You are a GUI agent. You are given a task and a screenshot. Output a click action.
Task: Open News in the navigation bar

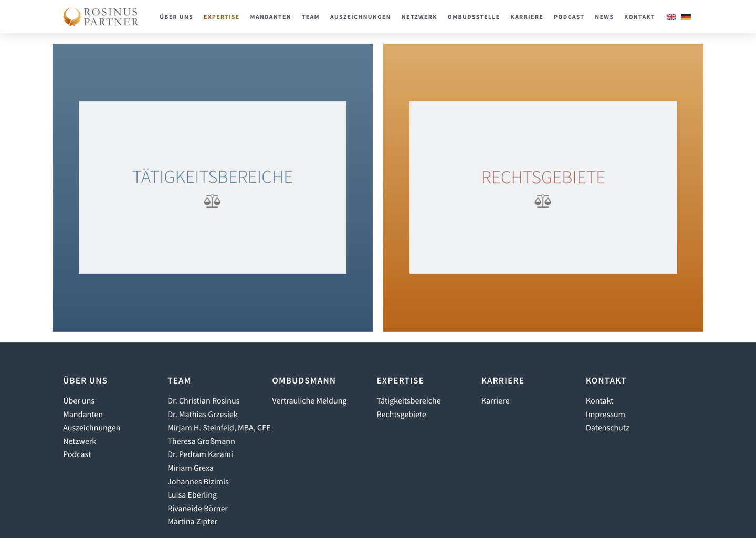point(604,17)
